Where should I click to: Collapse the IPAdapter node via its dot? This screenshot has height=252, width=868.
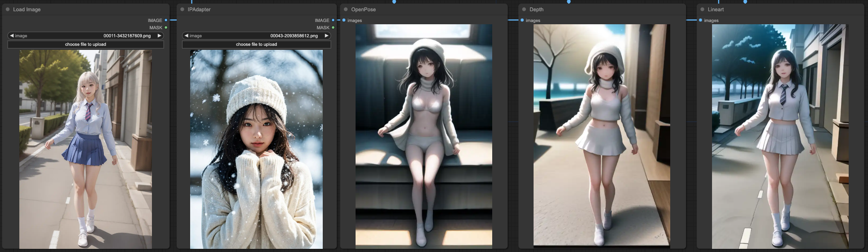tap(182, 9)
